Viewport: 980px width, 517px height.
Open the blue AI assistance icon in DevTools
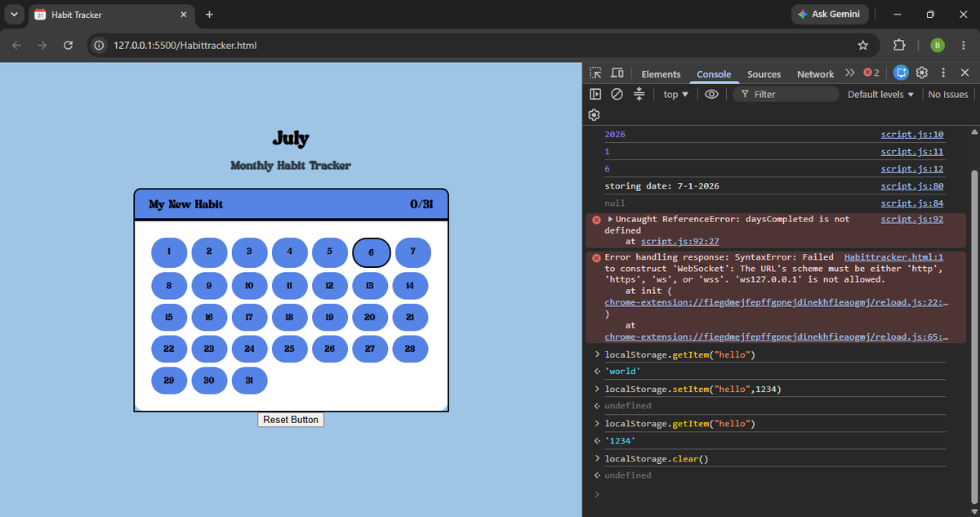point(901,73)
